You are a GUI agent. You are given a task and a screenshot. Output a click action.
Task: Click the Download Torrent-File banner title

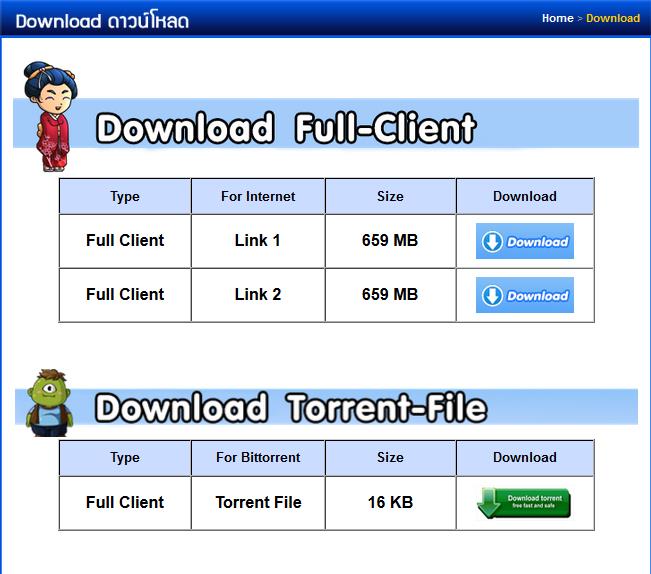point(290,408)
